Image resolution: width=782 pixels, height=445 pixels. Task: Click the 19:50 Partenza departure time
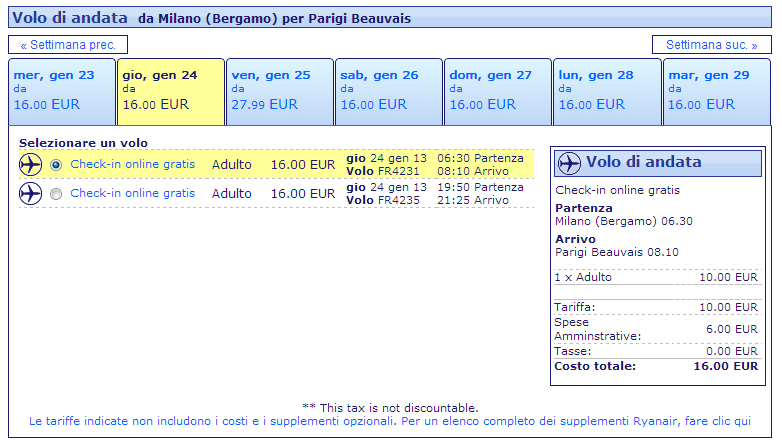[x=480, y=187]
